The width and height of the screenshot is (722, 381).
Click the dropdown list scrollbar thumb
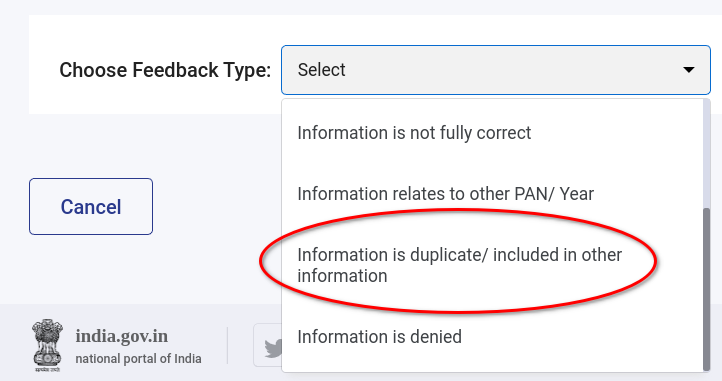pyautogui.click(x=707, y=289)
